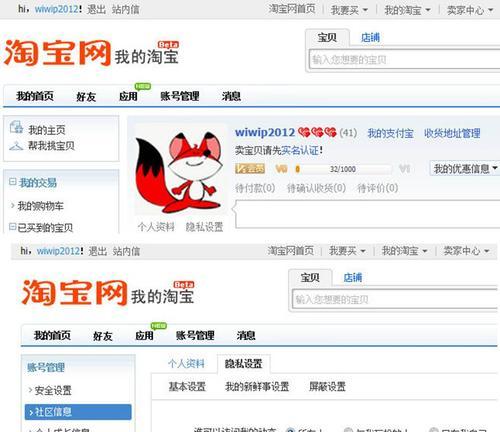Click 淘宝网 logo on the fox avatar page
Viewport: 500px width, 432px height.
[57, 53]
